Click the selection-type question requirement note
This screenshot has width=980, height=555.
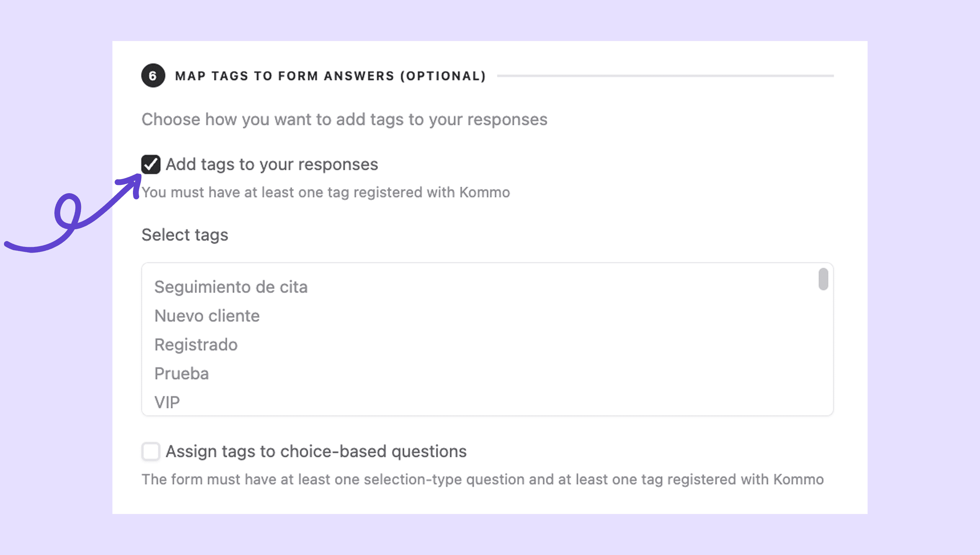(482, 480)
